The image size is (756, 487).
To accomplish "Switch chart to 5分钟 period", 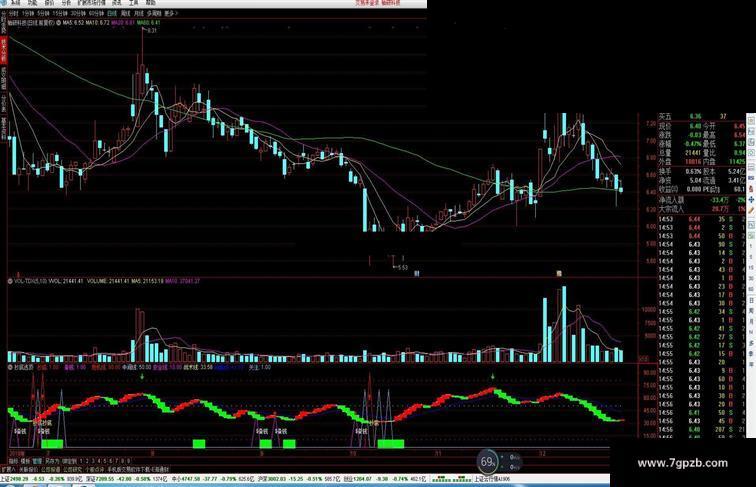I will click(43, 14).
